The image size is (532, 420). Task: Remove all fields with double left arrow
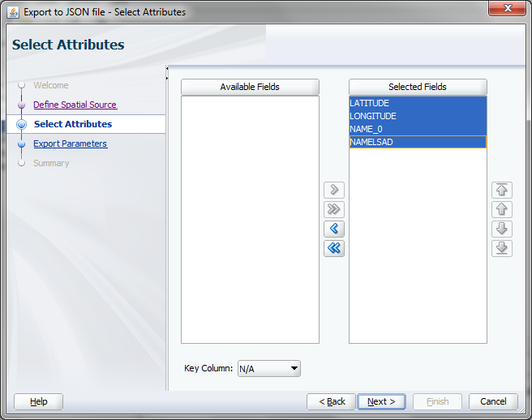333,249
